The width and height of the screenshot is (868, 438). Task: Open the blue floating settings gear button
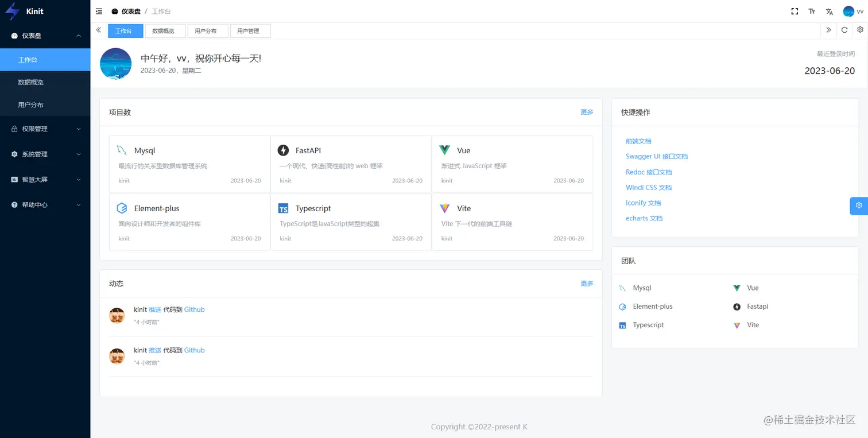click(x=859, y=206)
